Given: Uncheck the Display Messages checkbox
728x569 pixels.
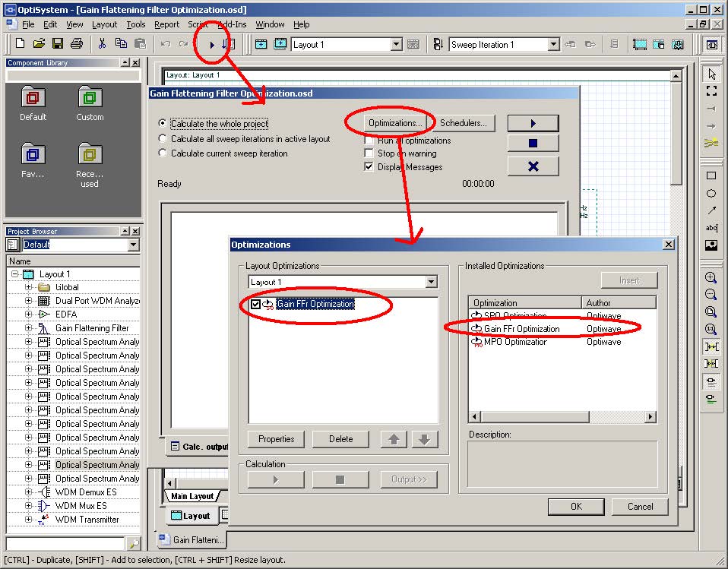Looking at the screenshot, I should 369,166.
